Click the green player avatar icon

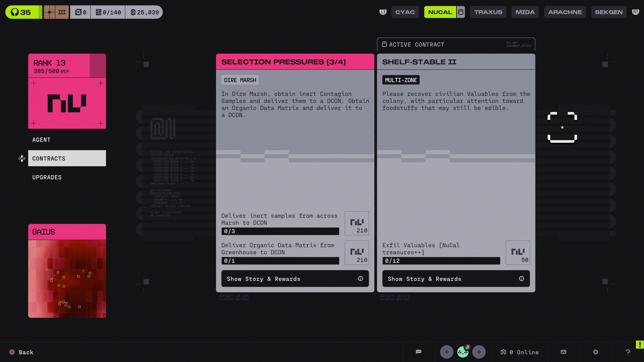[x=463, y=352]
